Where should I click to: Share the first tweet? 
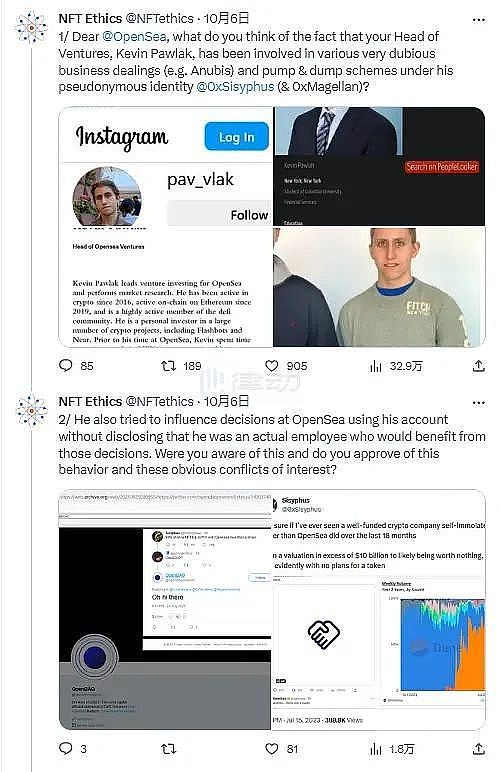click(478, 365)
